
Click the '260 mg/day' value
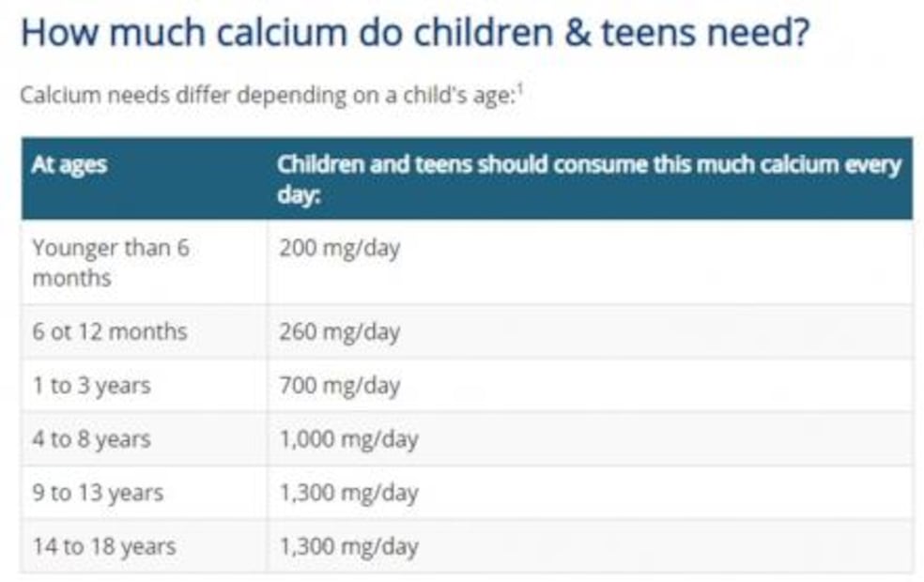coord(339,331)
